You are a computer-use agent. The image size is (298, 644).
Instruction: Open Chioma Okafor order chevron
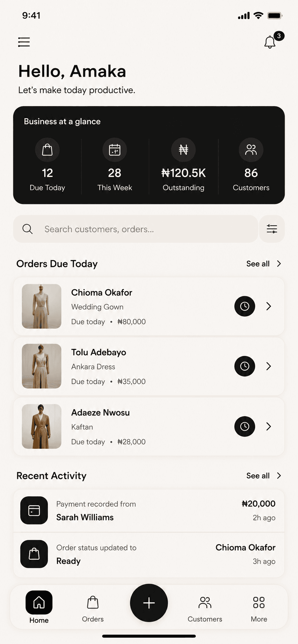(x=269, y=306)
